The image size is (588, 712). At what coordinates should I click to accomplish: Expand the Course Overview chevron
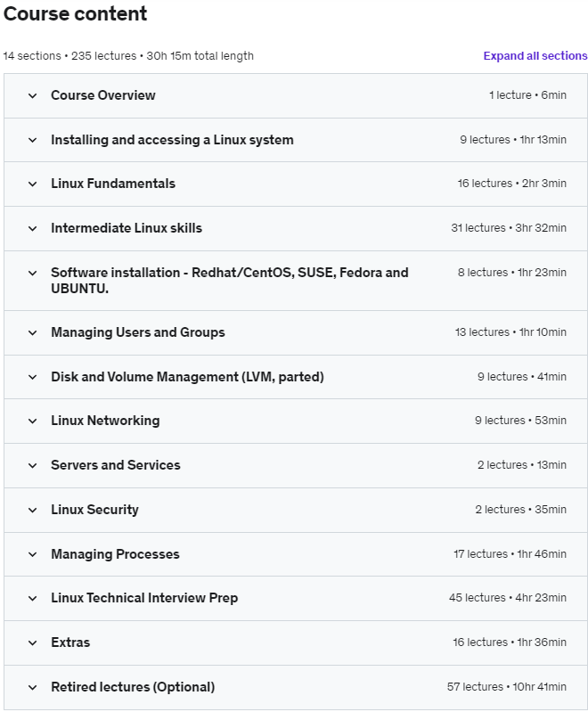tap(33, 95)
